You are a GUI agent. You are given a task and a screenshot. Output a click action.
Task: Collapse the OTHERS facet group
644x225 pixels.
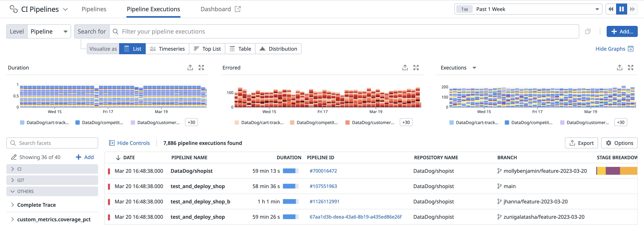tap(52, 192)
